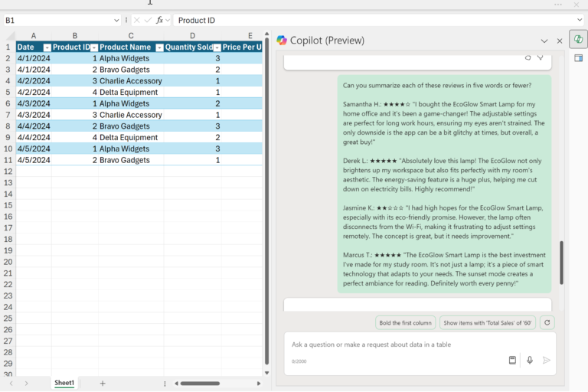Click the sheet tab bar three-dot splitter
Image resolution: width=588 pixels, height=392 pixels.
coord(165,384)
